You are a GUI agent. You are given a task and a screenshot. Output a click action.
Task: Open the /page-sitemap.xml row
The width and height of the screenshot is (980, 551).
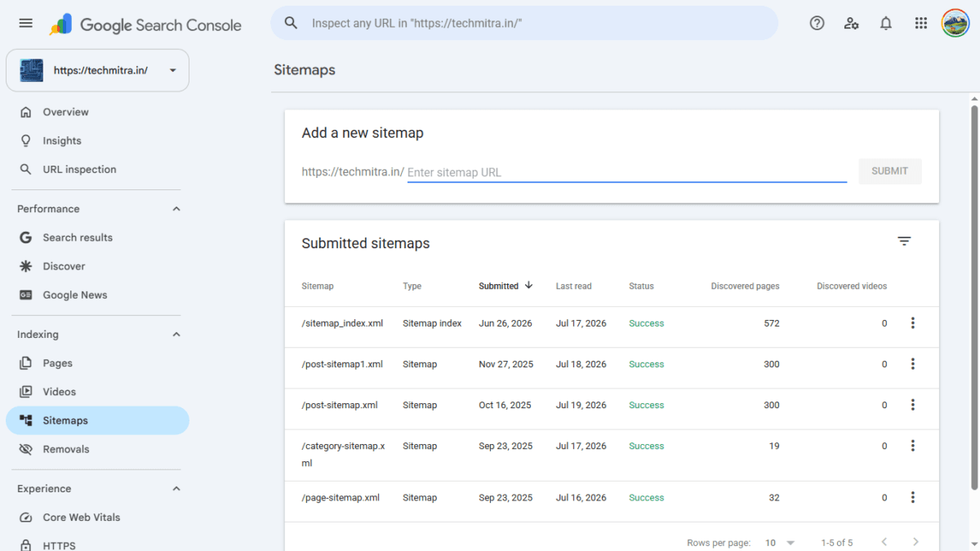(x=612, y=501)
